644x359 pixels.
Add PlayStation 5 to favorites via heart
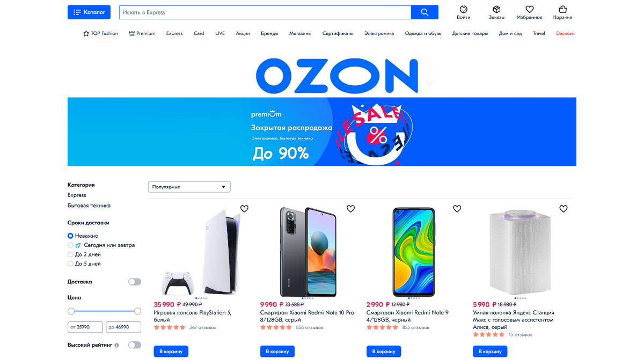(244, 209)
